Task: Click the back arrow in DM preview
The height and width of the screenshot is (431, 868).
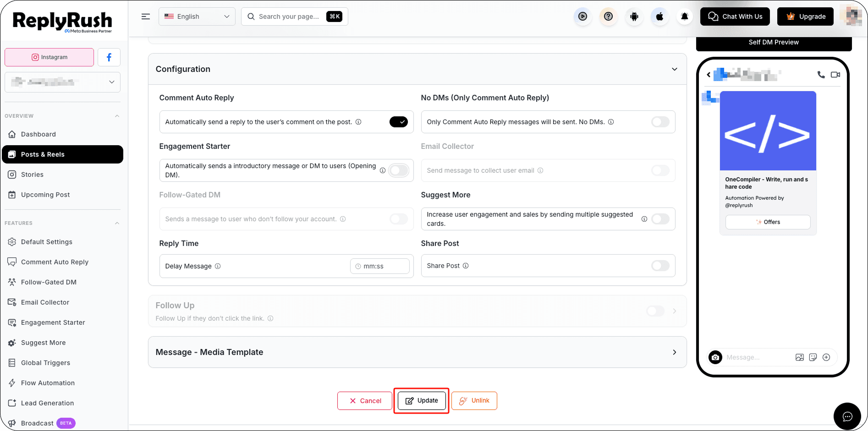Action: (x=709, y=75)
